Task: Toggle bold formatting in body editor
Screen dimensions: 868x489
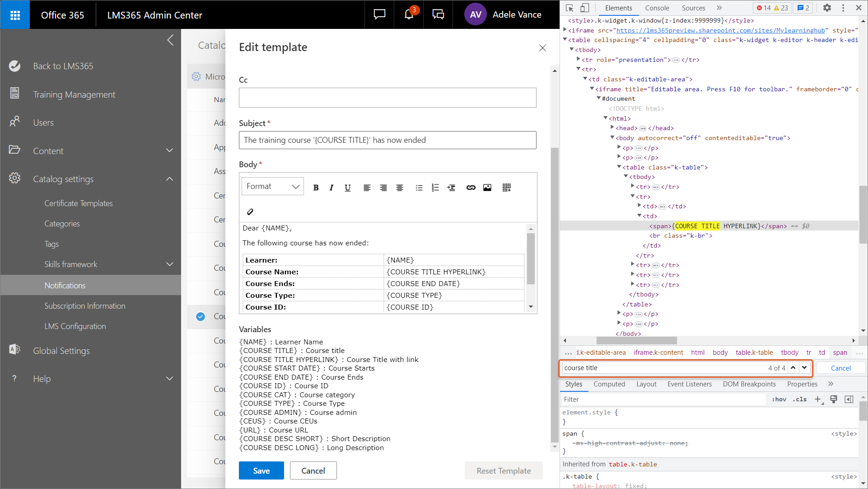Action: tap(316, 188)
